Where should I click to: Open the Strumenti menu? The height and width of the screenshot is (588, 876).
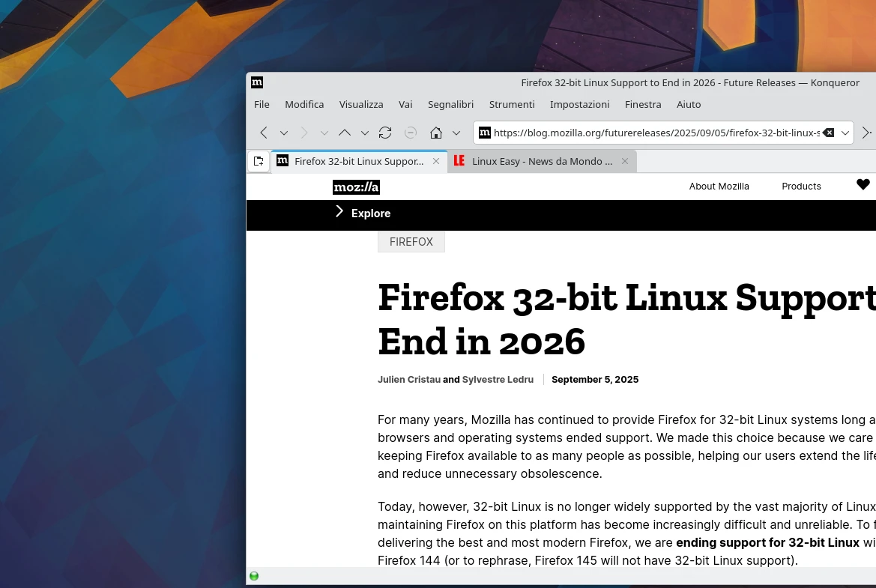coord(512,104)
